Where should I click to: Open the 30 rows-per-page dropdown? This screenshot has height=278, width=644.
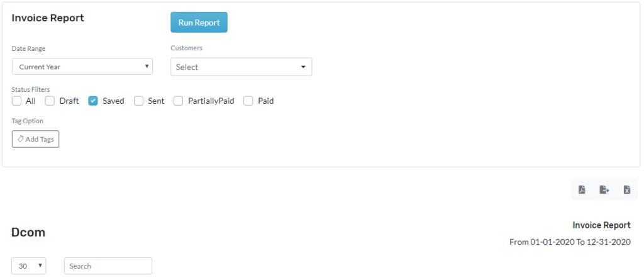point(29,265)
